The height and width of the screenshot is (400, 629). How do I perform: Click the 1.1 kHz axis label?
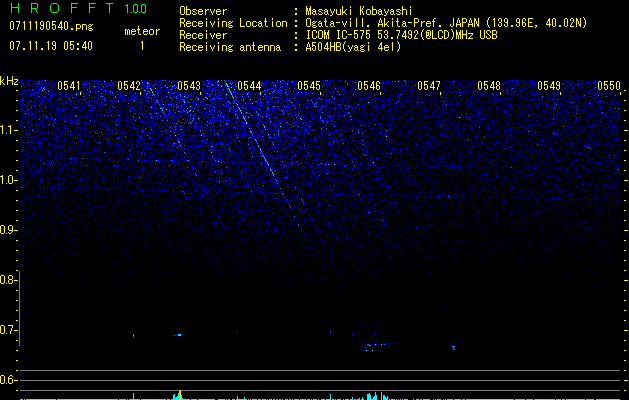coord(9,130)
